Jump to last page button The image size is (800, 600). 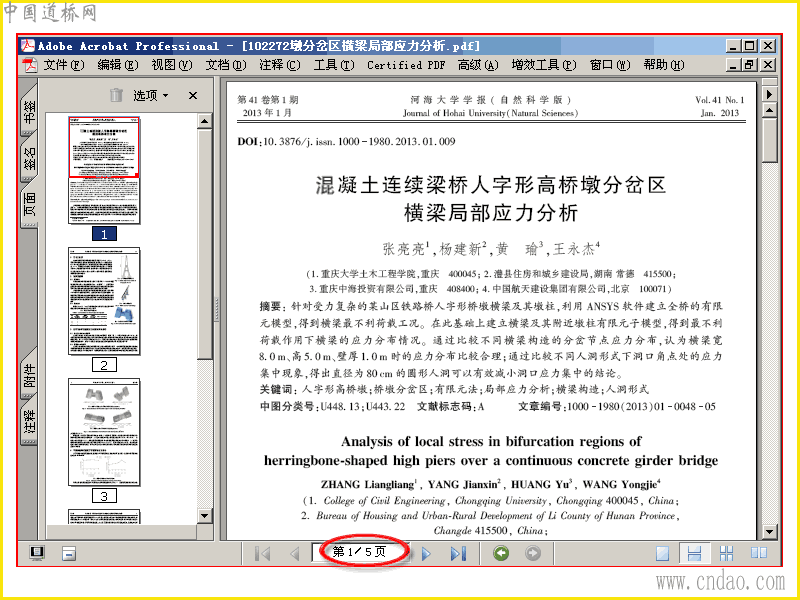pyautogui.click(x=458, y=553)
